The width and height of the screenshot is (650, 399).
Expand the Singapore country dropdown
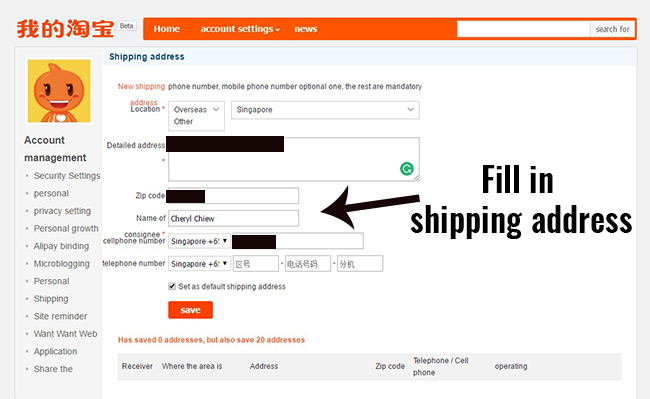[325, 110]
